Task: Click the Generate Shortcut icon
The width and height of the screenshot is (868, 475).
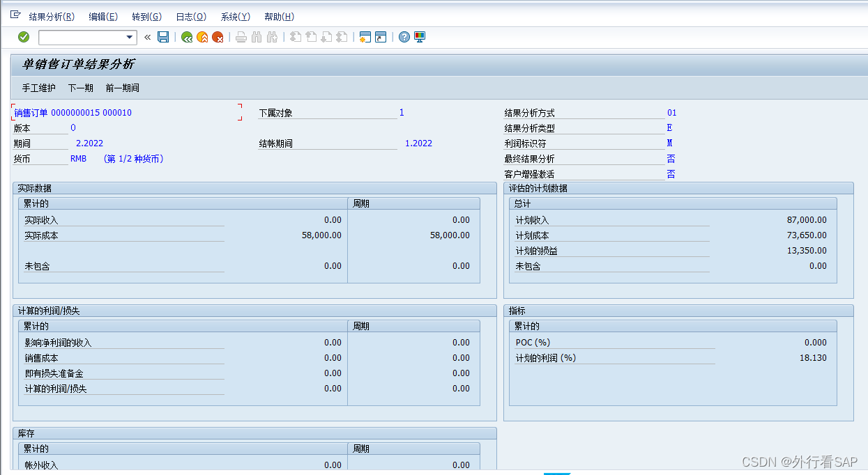Action: [381, 37]
